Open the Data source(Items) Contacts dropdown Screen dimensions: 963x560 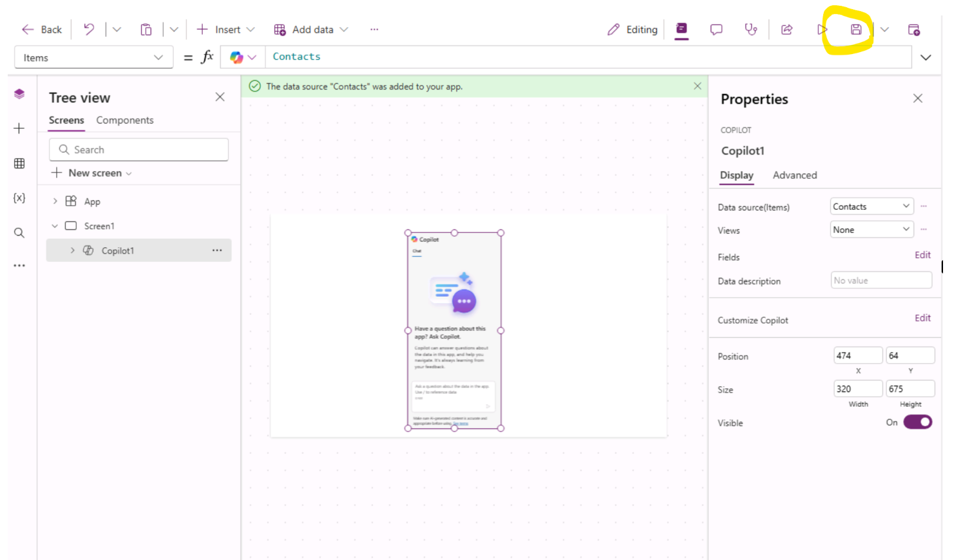coord(871,207)
